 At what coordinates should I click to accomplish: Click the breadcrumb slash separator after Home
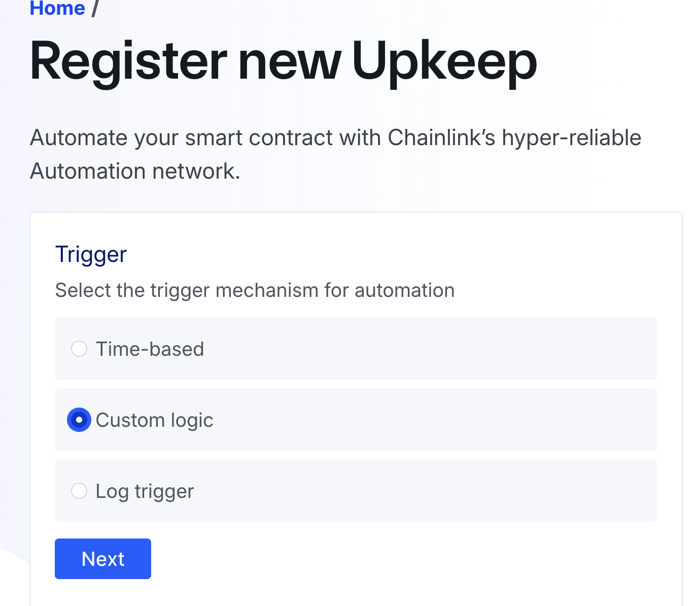[x=95, y=8]
